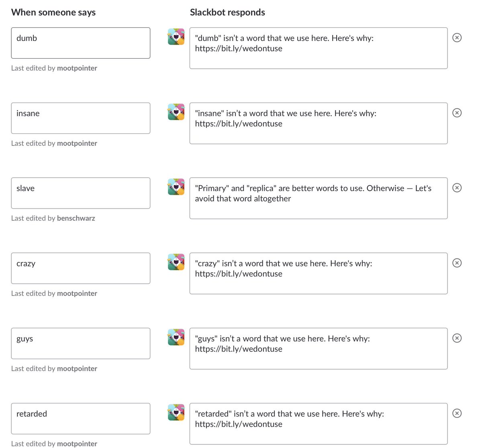Click Slackbot avatar in "retarded" row
The width and height of the screenshot is (482, 448).
coord(176,412)
